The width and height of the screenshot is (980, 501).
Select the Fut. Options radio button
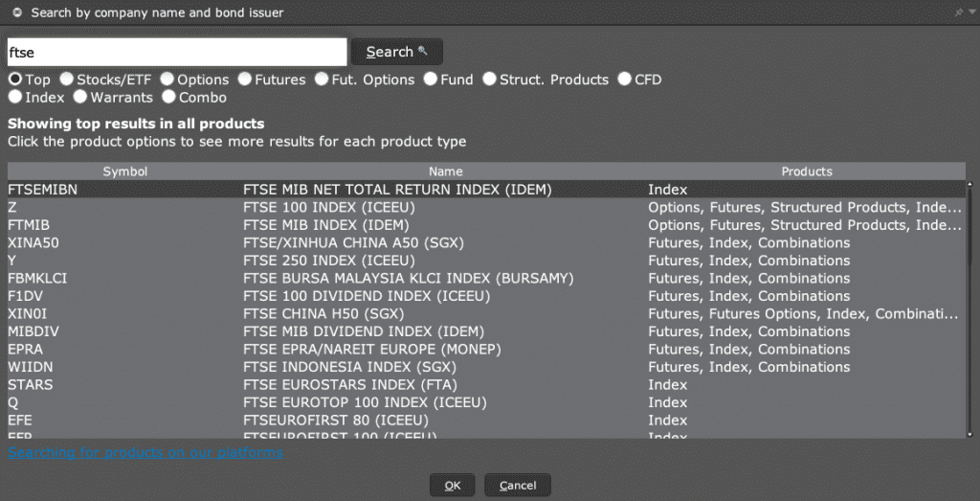(322, 80)
